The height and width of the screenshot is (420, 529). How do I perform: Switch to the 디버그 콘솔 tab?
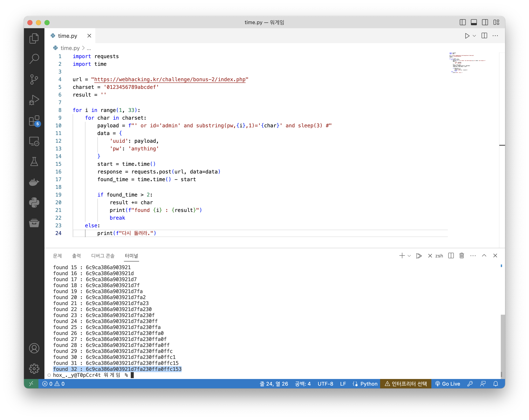(x=103, y=256)
